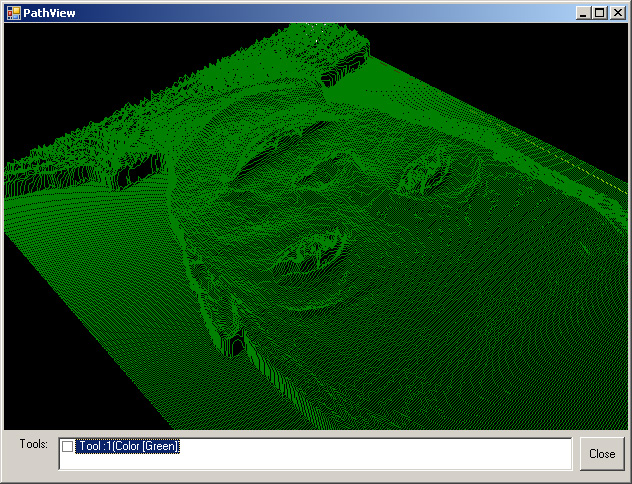Click the 'Tools:' label
Image resolution: width=632 pixels, height=484 pixels.
[x=33, y=444]
